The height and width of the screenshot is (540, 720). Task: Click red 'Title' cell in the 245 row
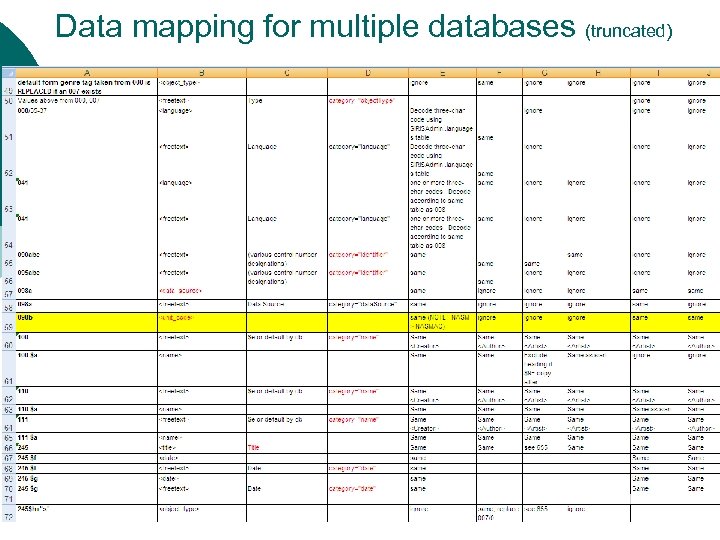(x=287, y=448)
